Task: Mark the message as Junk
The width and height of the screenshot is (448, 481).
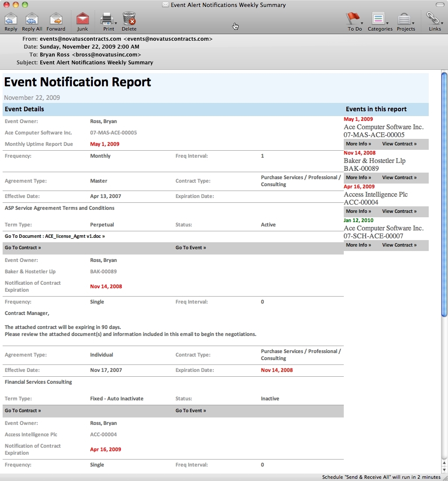Action: coord(82,22)
